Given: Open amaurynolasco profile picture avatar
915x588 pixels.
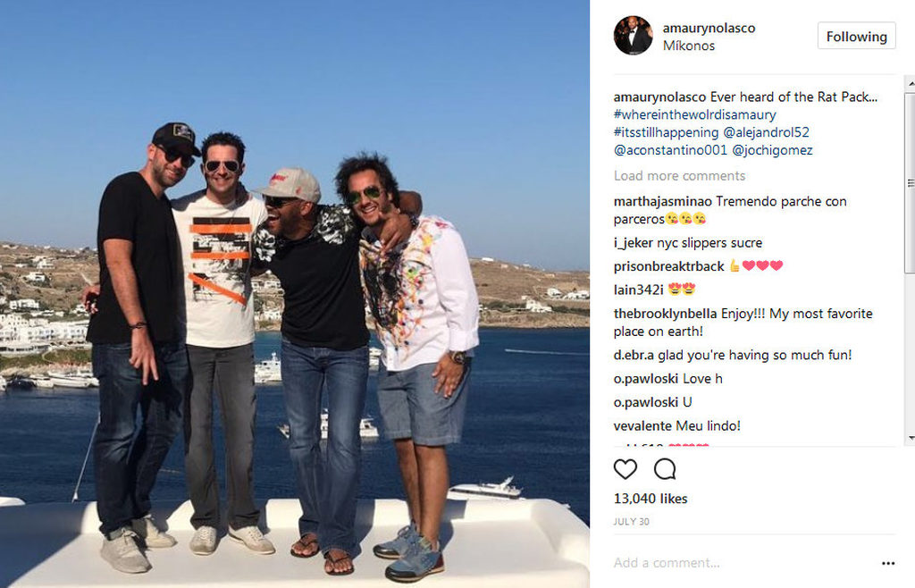Looking at the screenshot, I should pyautogui.click(x=634, y=36).
